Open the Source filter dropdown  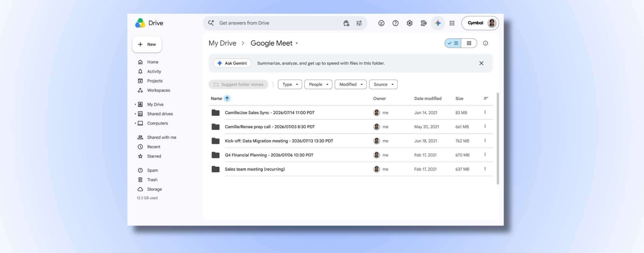383,84
